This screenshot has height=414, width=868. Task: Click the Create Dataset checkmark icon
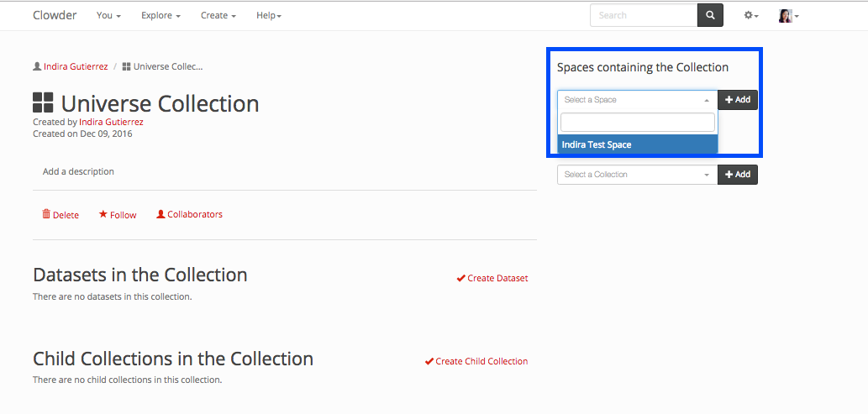[460, 278]
